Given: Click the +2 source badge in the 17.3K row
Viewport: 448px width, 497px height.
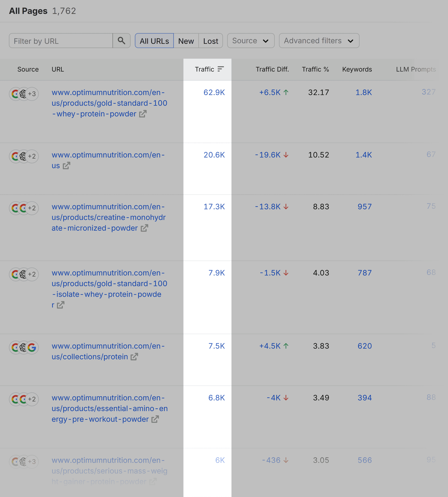Looking at the screenshot, I should click(x=32, y=208).
